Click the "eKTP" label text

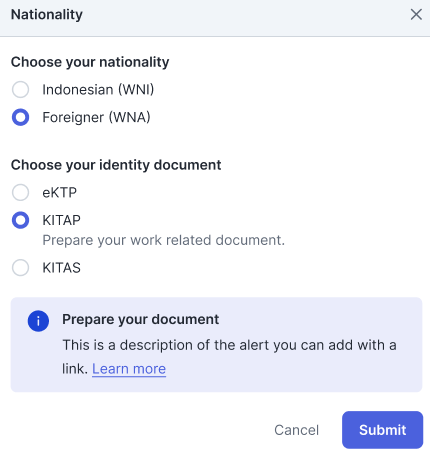60,193
